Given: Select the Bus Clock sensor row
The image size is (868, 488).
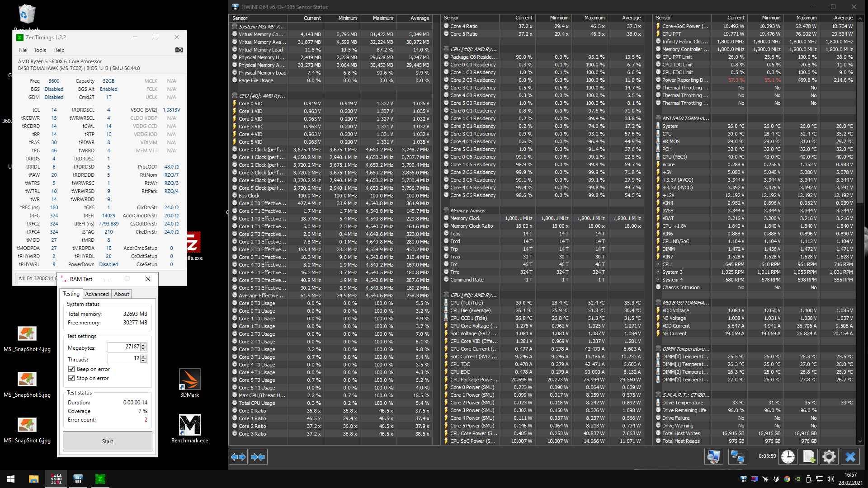Looking at the screenshot, I should [x=331, y=196].
